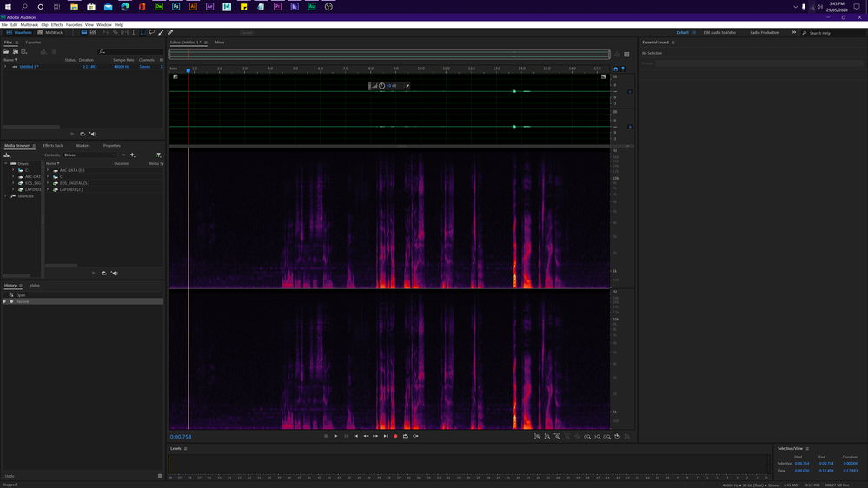Switch to Markers tab
Image resolution: width=868 pixels, height=488 pixels.
[x=83, y=146]
